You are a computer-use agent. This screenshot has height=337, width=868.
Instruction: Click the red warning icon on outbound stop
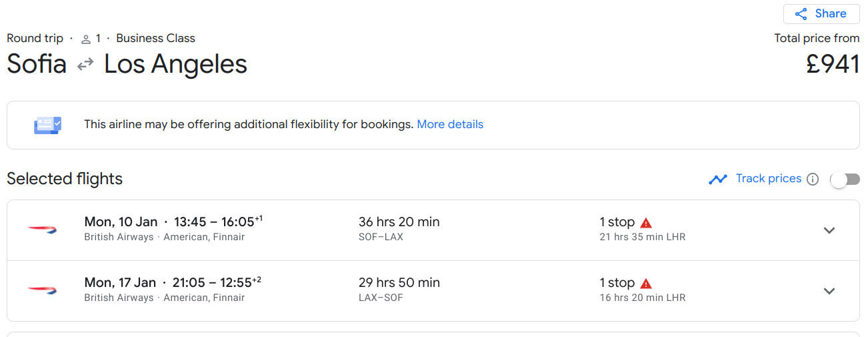pos(646,223)
